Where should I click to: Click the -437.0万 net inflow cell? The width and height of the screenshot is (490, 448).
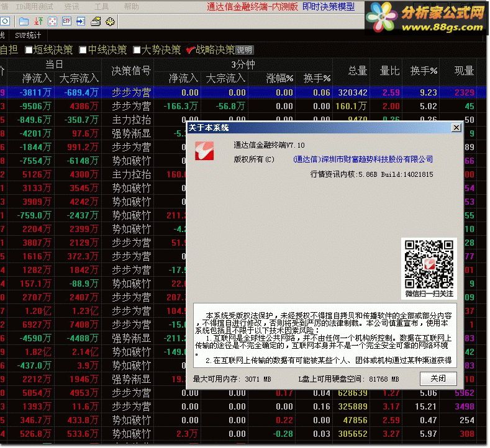[x=34, y=365]
